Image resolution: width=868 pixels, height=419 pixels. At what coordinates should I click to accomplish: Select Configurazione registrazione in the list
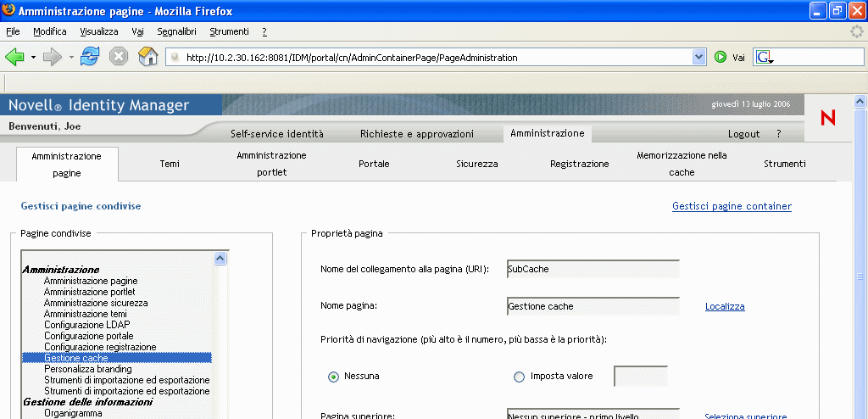tap(100, 347)
